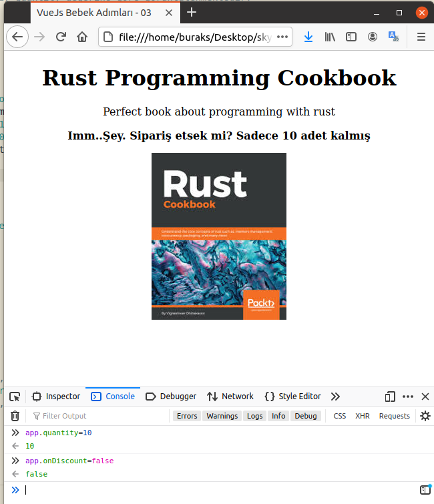Open the Library bookshelf icon

330,37
